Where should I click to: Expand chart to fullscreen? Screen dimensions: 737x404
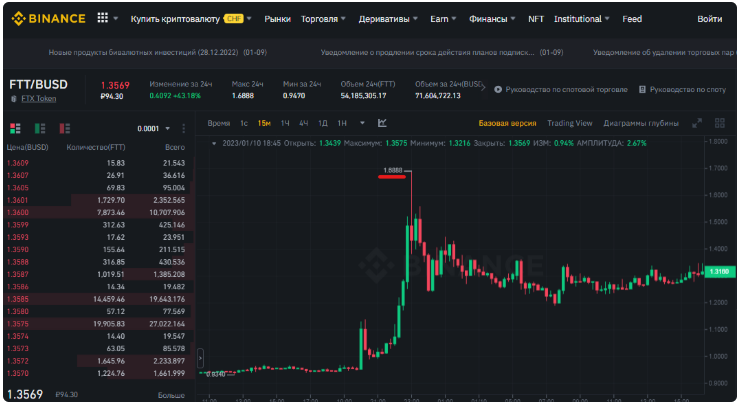coord(697,123)
